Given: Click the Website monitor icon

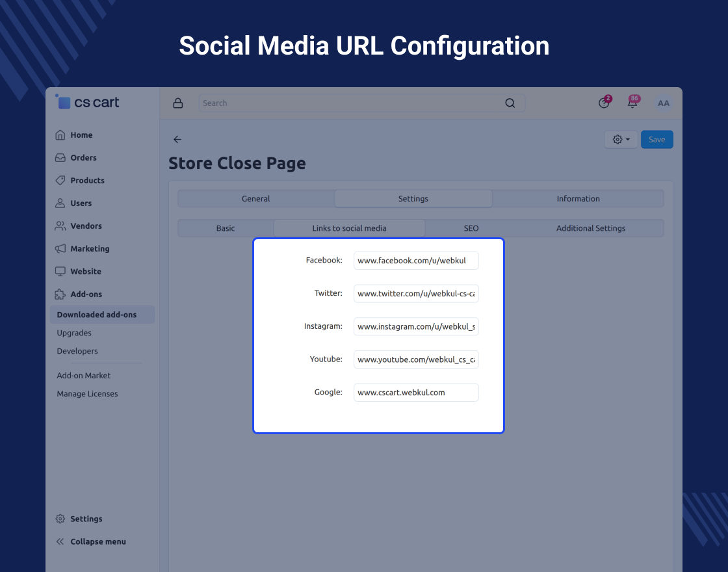Looking at the screenshot, I should coord(60,271).
